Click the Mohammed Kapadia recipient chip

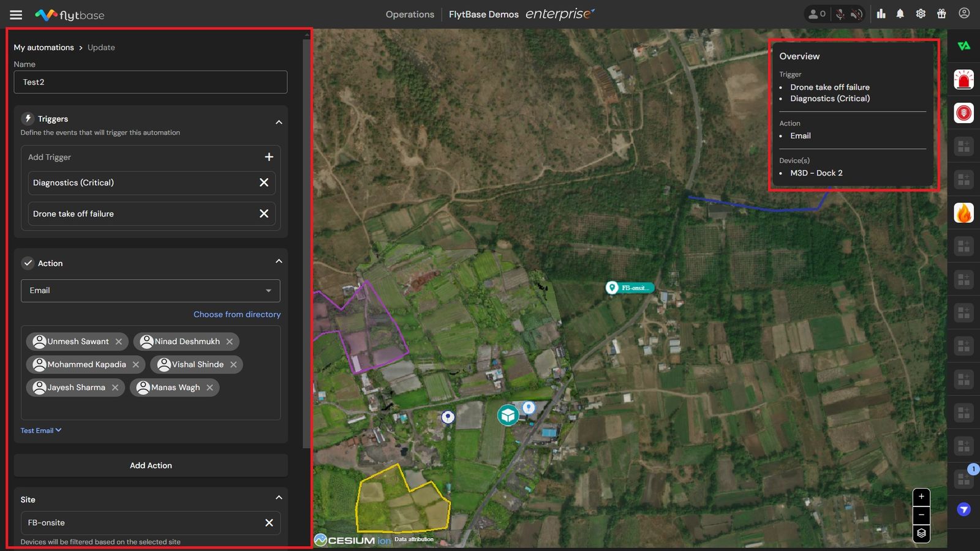pyautogui.click(x=86, y=364)
